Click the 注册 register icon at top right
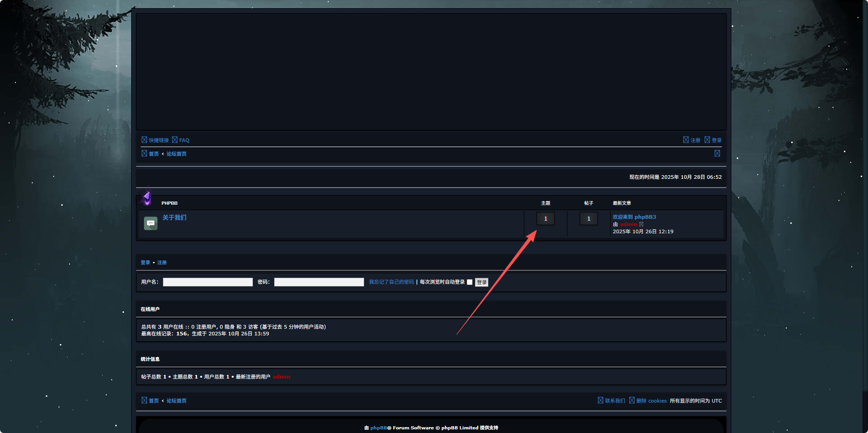 click(686, 140)
